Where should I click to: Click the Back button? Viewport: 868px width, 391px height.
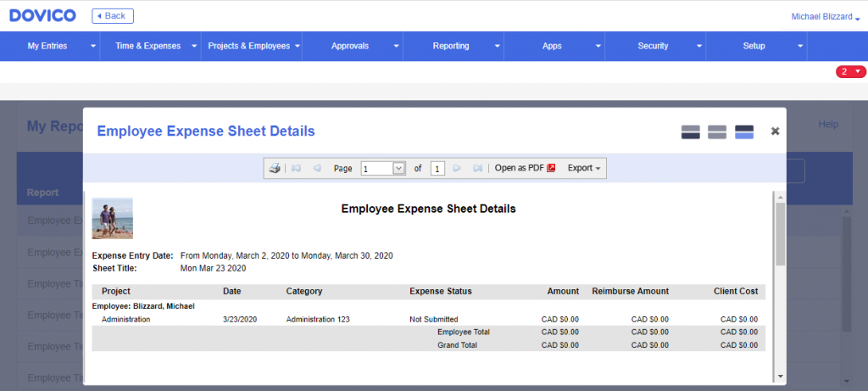pos(113,16)
